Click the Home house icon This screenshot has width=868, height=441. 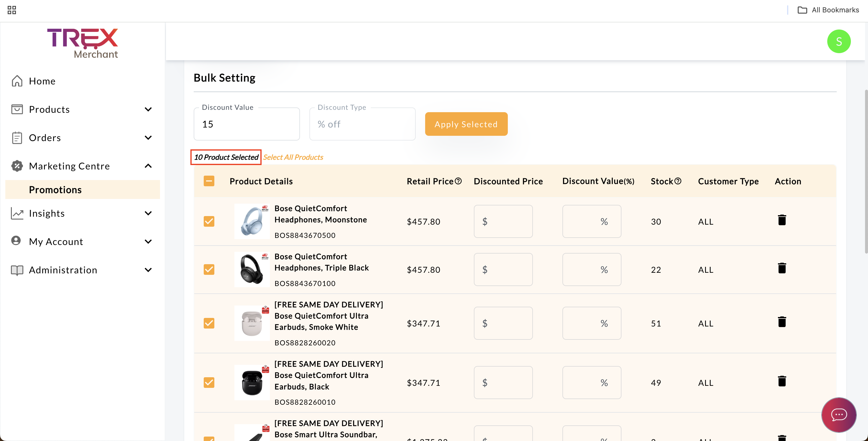17,81
